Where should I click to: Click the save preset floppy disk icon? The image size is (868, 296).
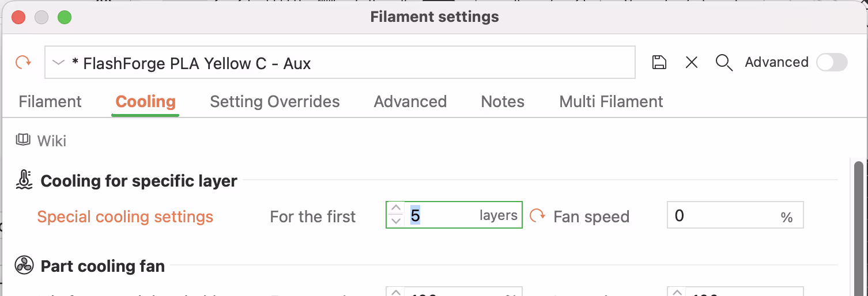pyautogui.click(x=659, y=62)
